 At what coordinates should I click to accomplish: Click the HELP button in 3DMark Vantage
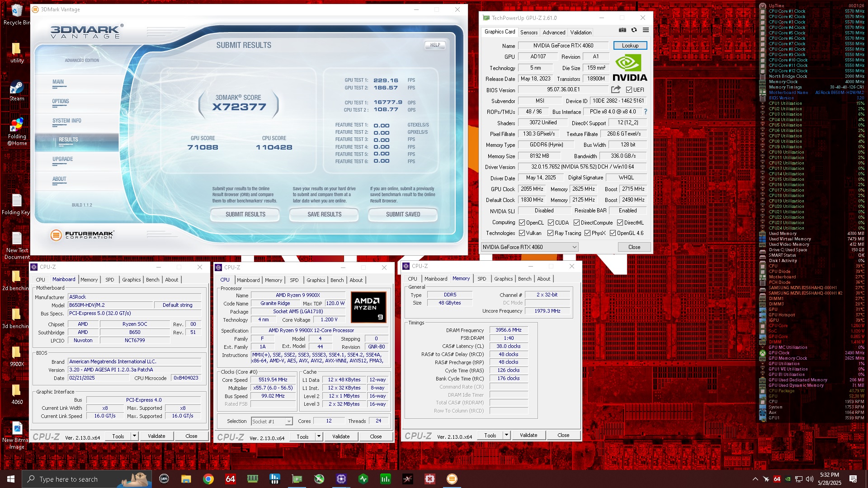click(435, 45)
